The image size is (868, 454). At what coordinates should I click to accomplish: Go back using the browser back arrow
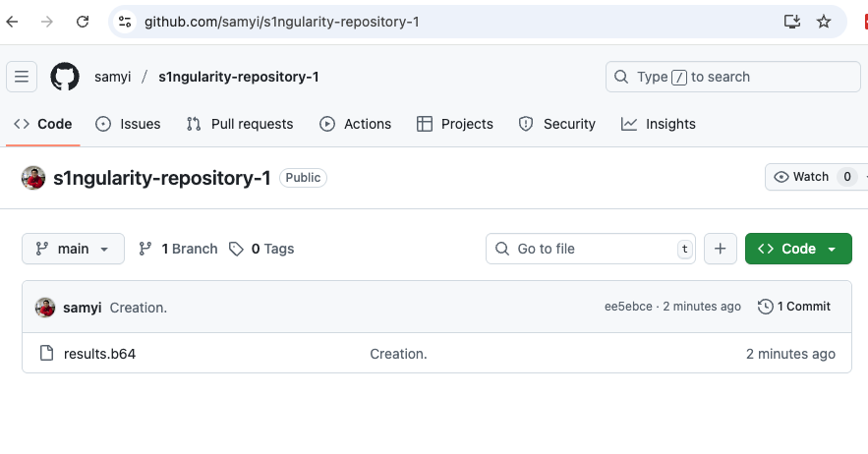point(12,22)
